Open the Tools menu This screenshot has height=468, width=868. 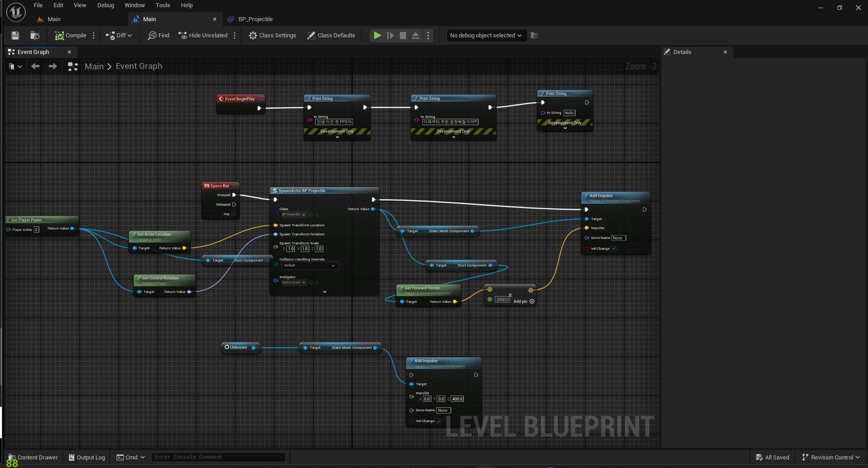[163, 5]
